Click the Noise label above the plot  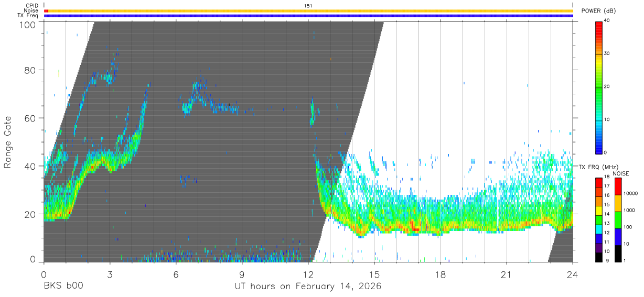(x=31, y=10)
